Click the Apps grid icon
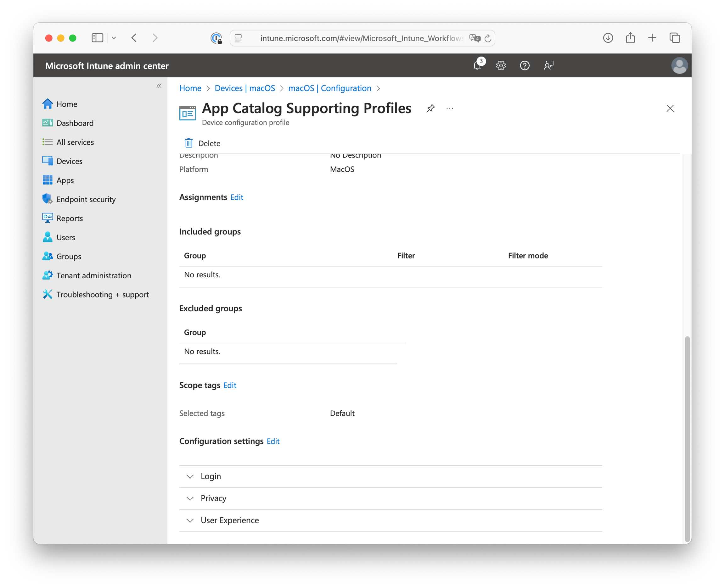 48,180
